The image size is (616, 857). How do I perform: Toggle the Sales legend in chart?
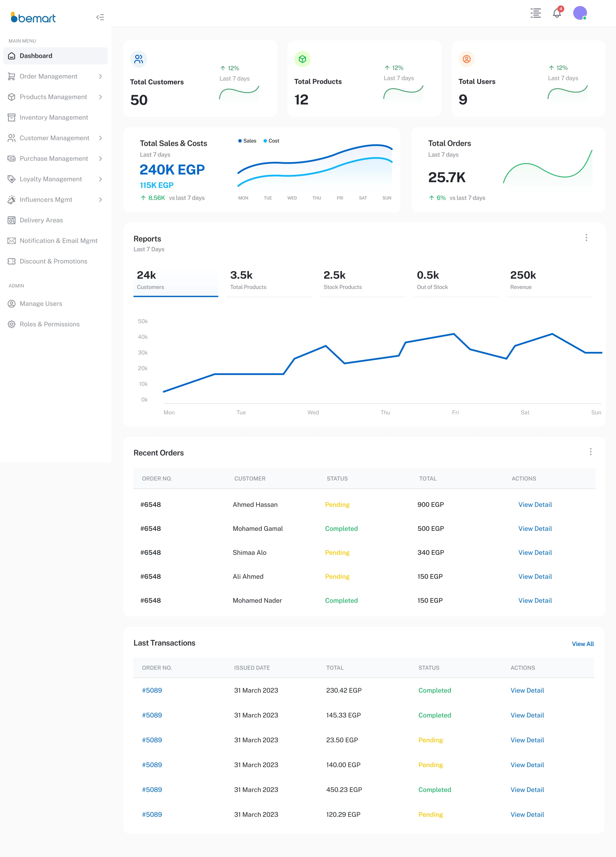pyautogui.click(x=247, y=141)
